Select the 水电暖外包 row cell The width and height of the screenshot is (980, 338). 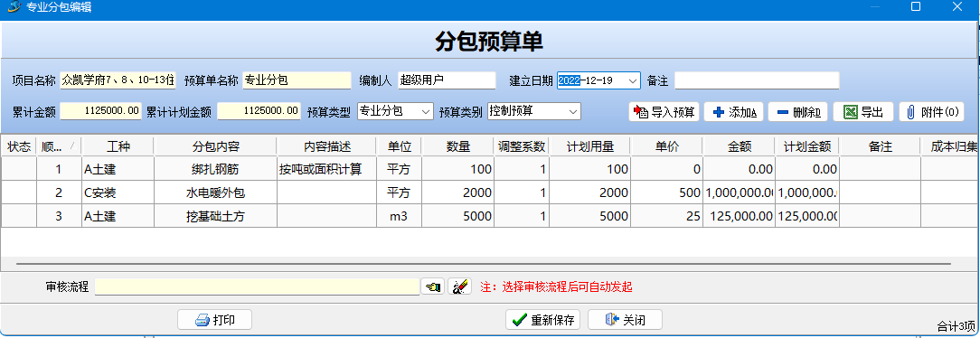tap(215, 192)
